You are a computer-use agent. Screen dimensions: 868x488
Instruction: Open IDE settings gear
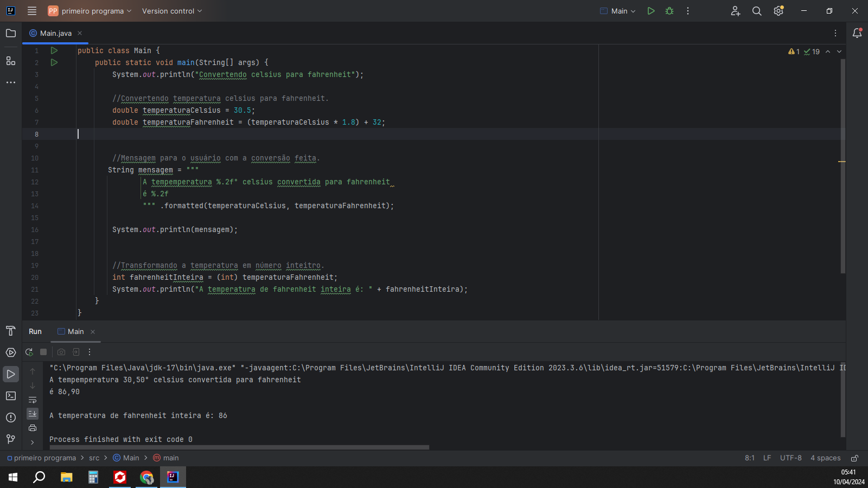778,11
